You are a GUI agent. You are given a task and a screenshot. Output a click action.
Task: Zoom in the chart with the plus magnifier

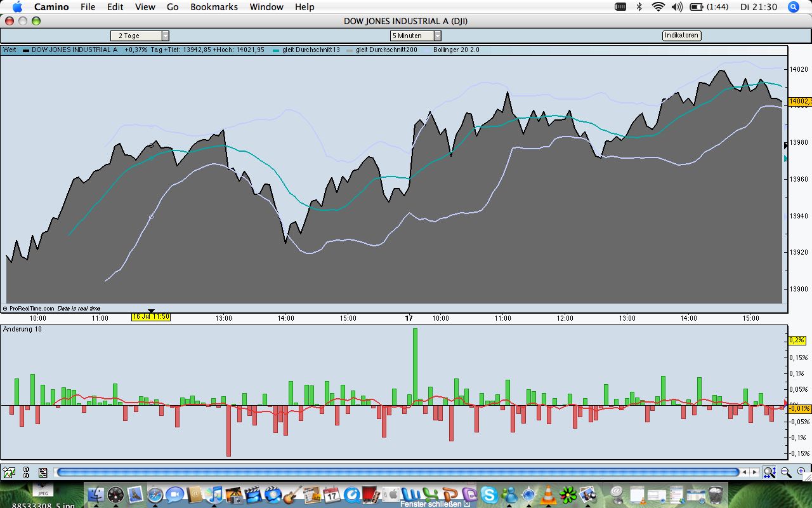[x=801, y=472]
